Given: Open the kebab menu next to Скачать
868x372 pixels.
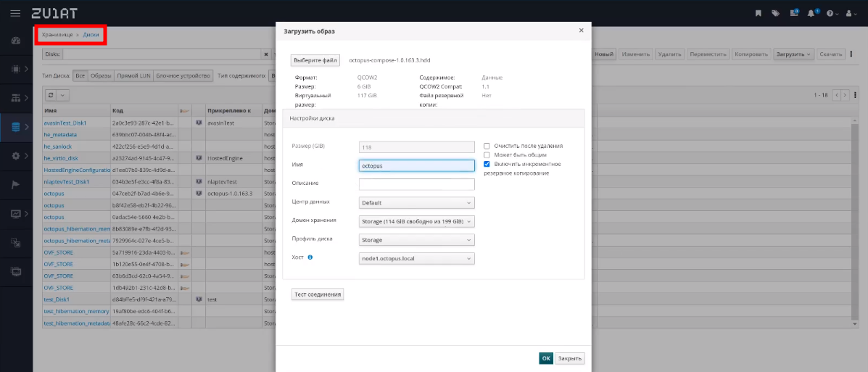Looking at the screenshot, I should [851, 54].
